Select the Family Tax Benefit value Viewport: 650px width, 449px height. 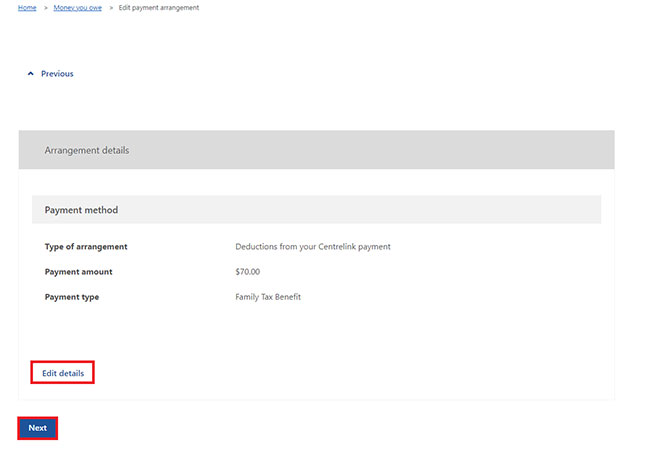(x=268, y=297)
